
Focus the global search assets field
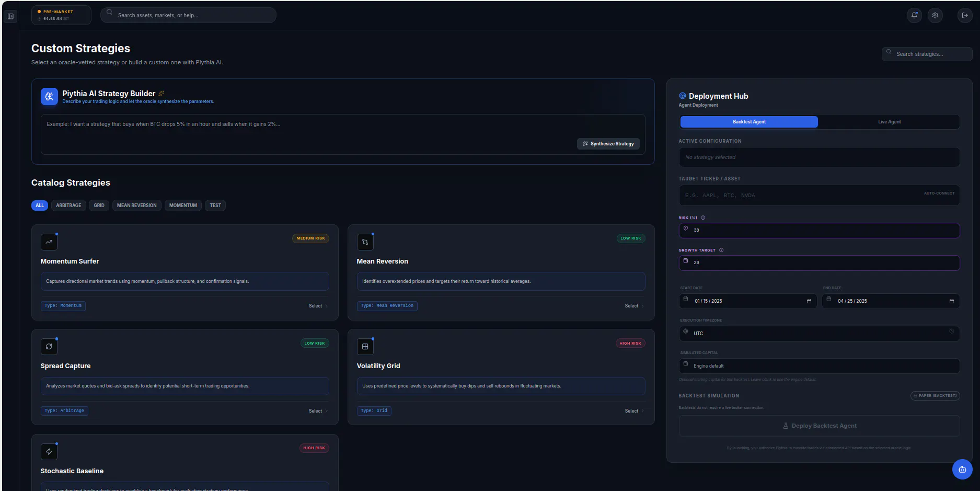point(188,15)
